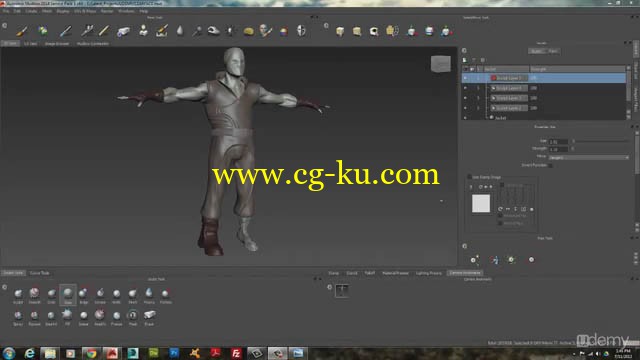Choose the Objects selection tool
Viewport: 640px width, 360px height.
[357, 31]
